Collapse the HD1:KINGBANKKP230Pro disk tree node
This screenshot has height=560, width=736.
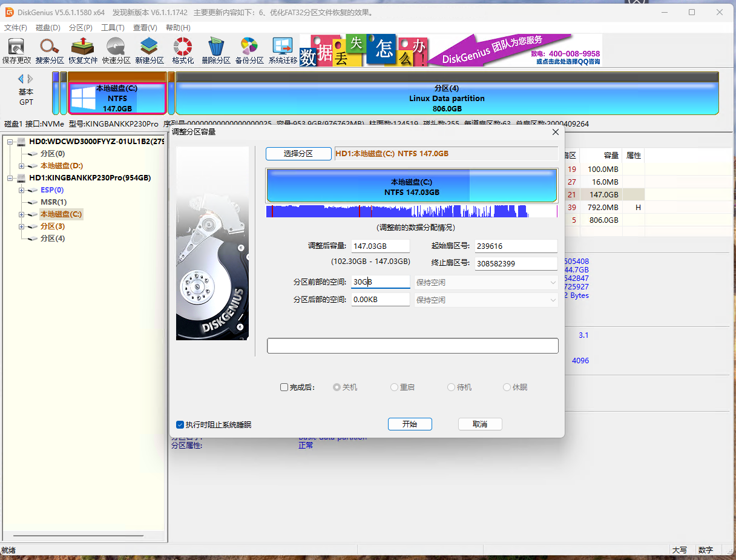[10, 178]
